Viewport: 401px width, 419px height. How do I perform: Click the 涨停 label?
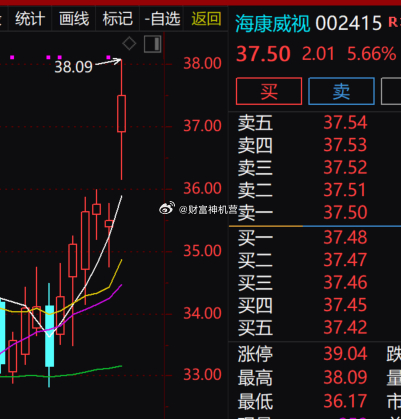coord(255,354)
